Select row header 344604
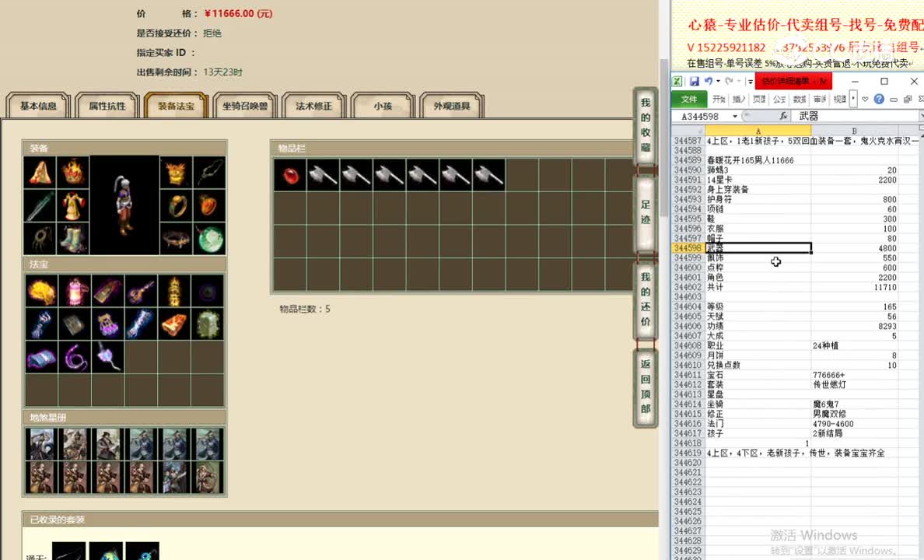Viewport: 924px width, 560px height. [x=688, y=306]
